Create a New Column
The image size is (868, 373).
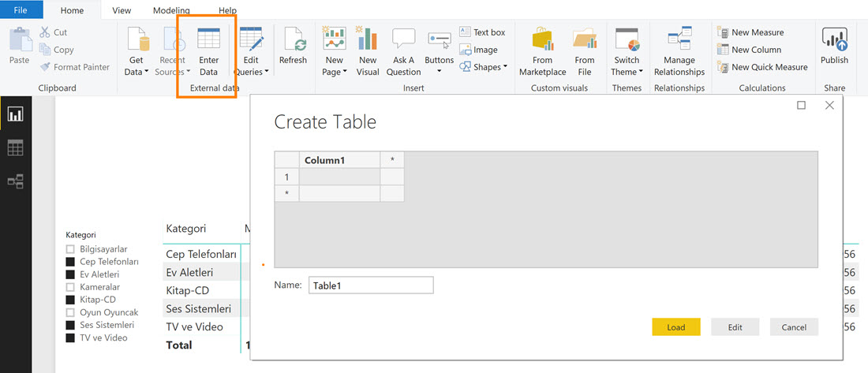click(749, 50)
